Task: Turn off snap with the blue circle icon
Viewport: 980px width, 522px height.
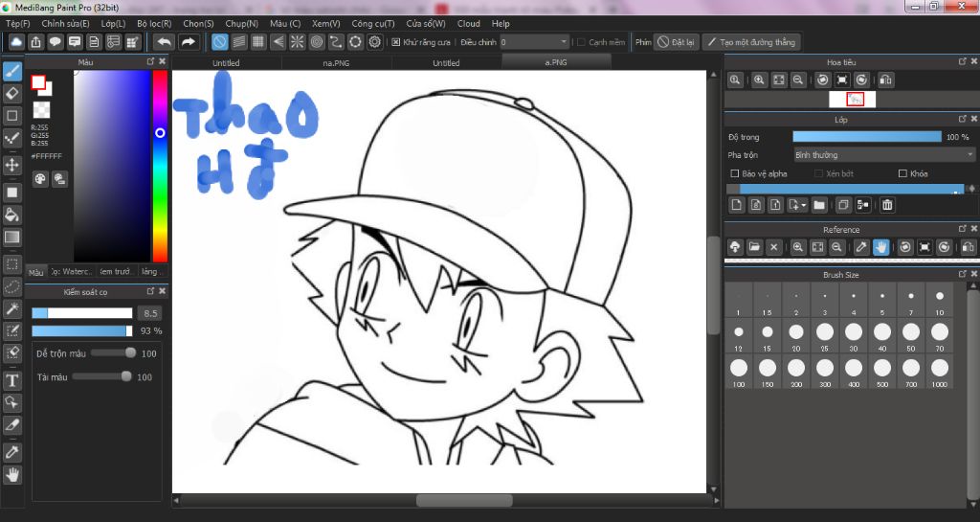Action: 219,42
